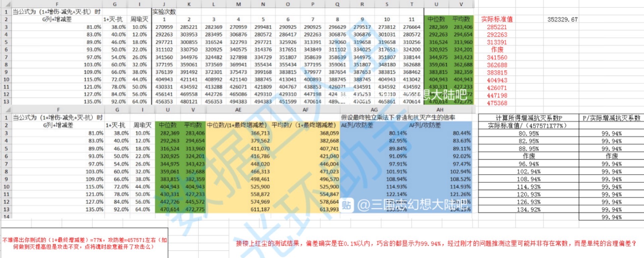
Task: Select the P/实际增减抗灭系数 header cell
Action: tap(611, 118)
